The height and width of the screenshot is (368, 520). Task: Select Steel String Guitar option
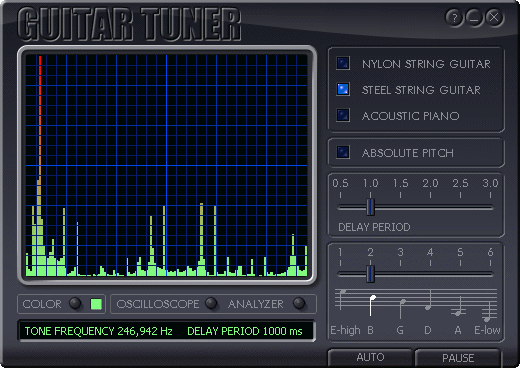(x=343, y=89)
